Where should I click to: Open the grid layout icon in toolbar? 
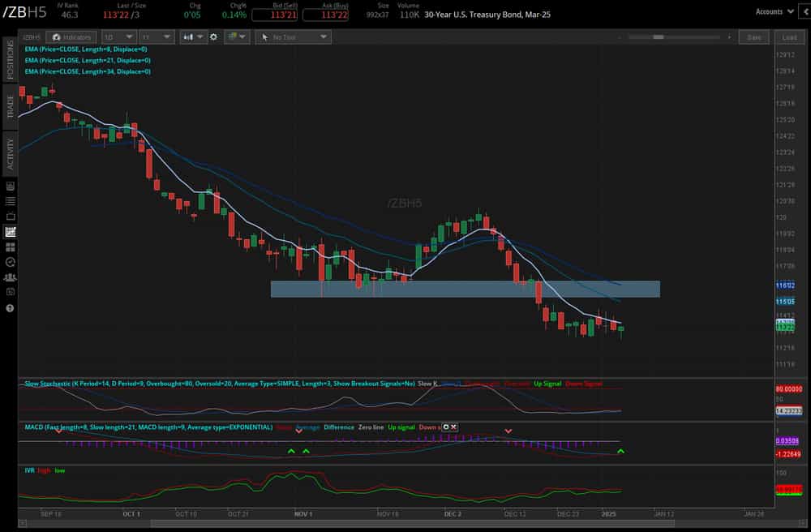coord(231,36)
